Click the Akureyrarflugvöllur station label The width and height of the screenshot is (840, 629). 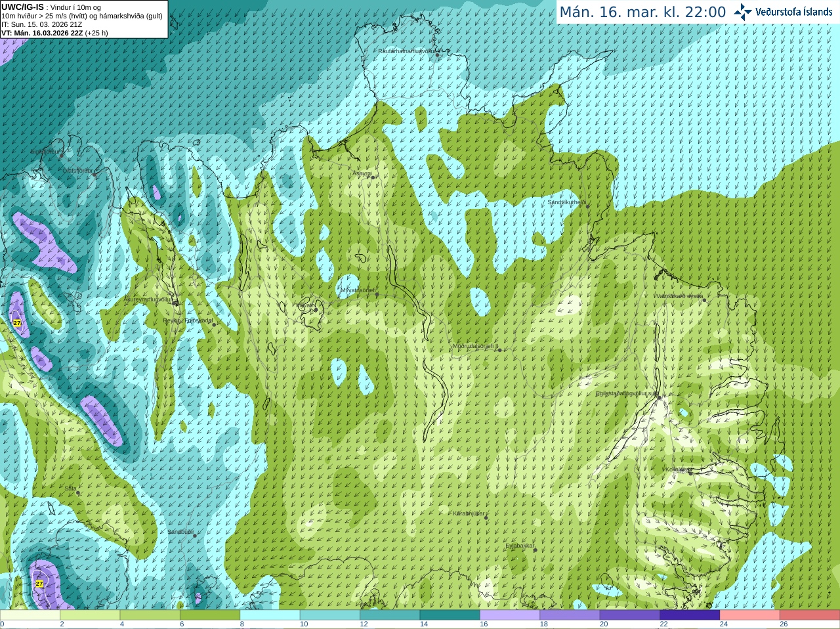click(148, 299)
